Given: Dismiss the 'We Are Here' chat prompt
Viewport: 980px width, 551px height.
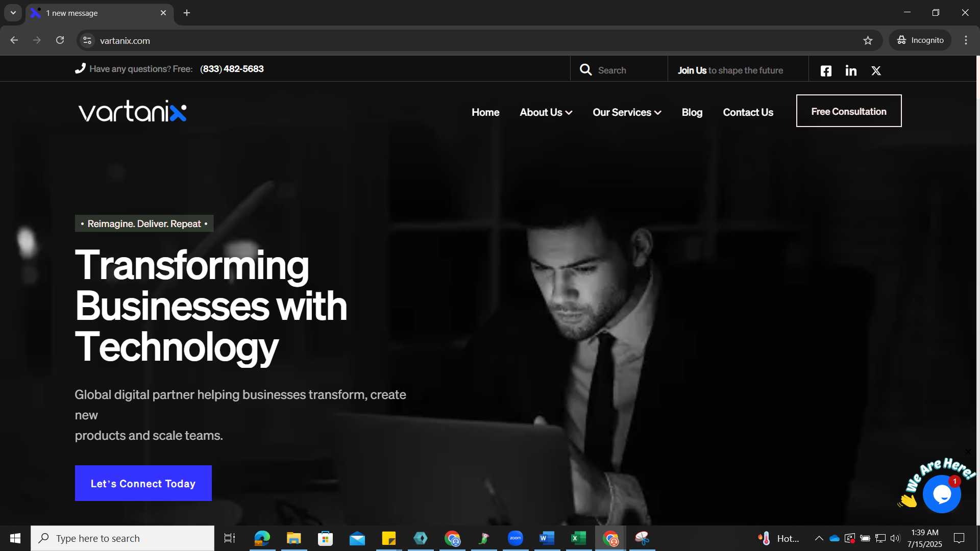Looking at the screenshot, I should 968,452.
